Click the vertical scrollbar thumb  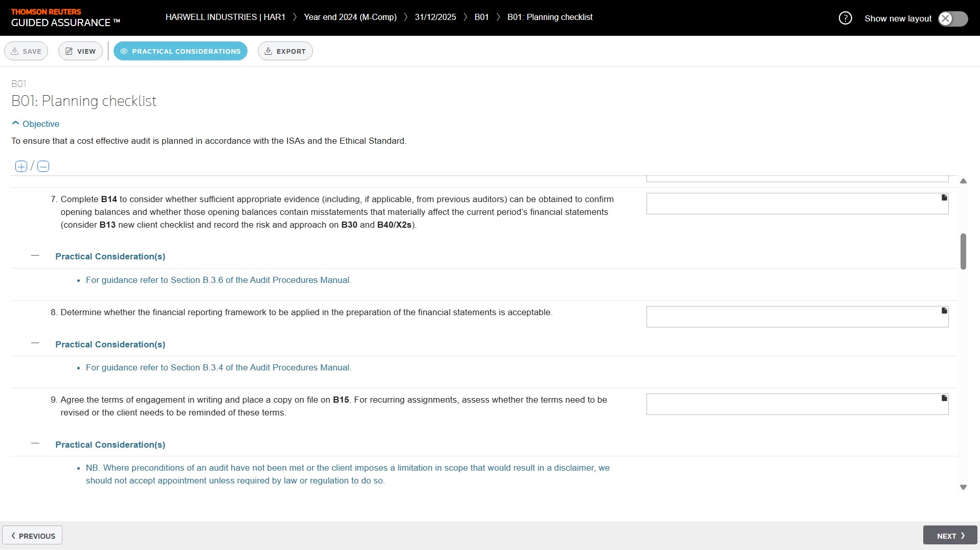pyautogui.click(x=963, y=251)
